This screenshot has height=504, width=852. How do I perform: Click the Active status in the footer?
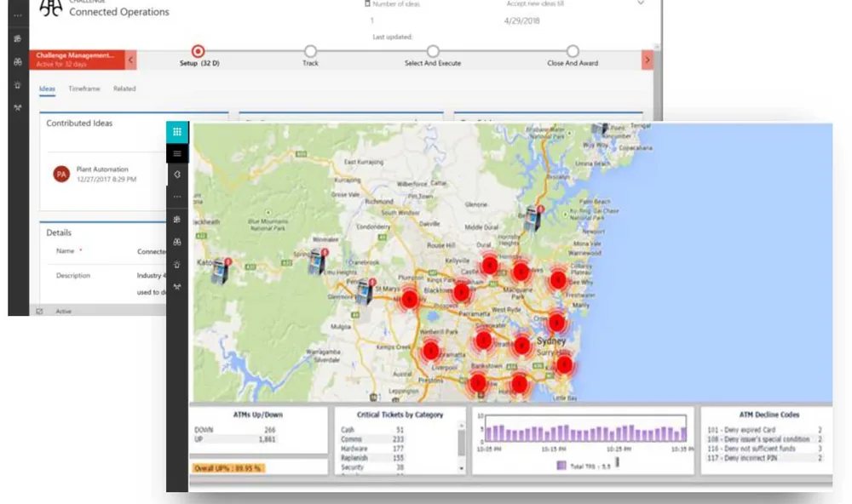(64, 312)
